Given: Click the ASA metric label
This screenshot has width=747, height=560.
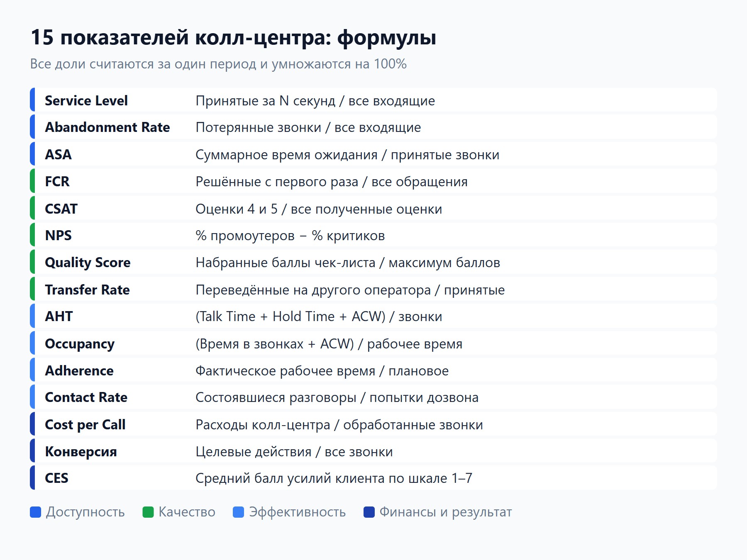Looking at the screenshot, I should coord(58,155).
